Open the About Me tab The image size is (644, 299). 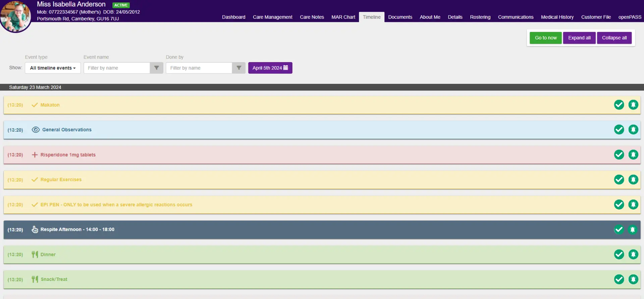click(430, 17)
